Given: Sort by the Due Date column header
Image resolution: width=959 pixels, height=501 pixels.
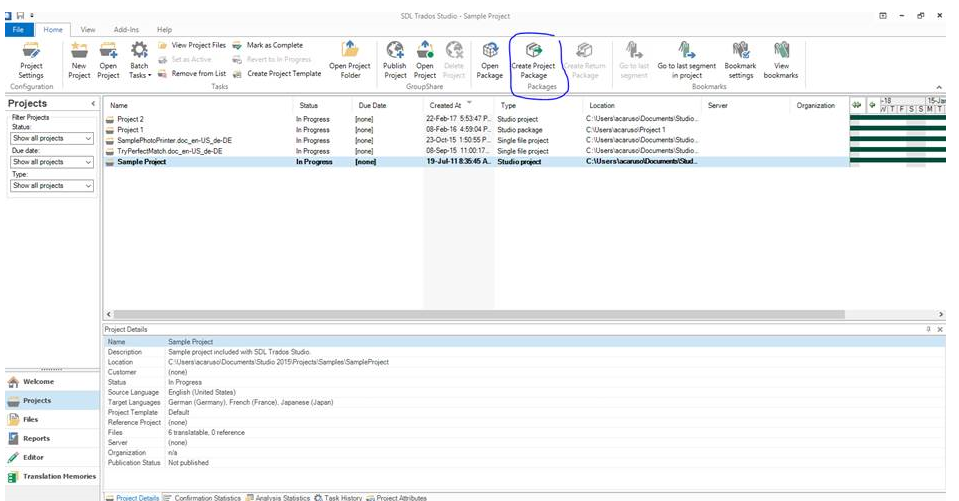Looking at the screenshot, I should pos(388,105).
